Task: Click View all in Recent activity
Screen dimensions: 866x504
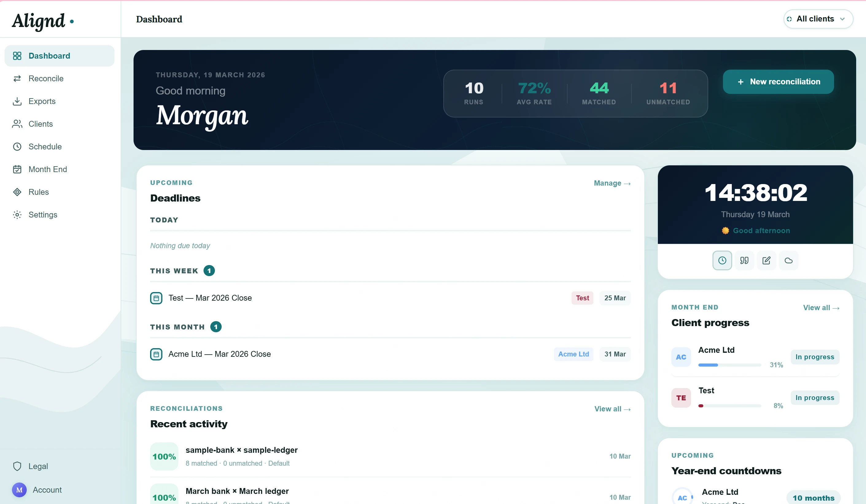Action: click(612, 409)
